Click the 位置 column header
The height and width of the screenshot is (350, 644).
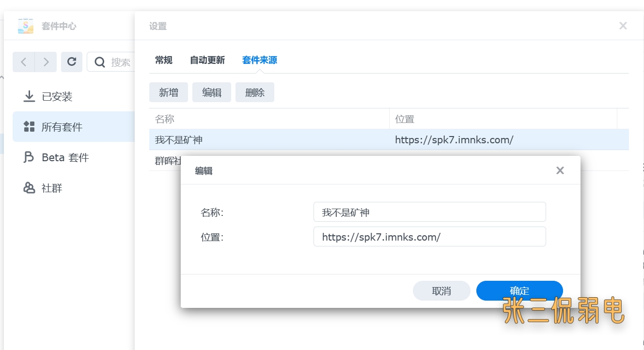503,119
